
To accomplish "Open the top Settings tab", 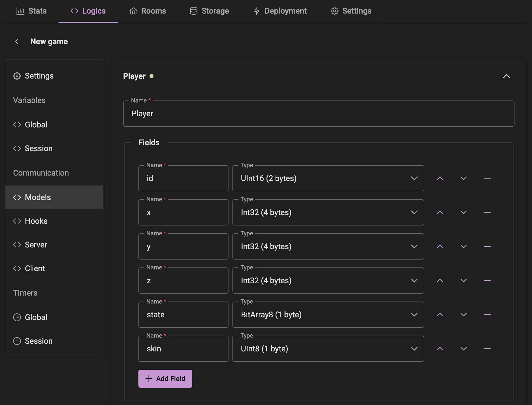I will 351,11.
